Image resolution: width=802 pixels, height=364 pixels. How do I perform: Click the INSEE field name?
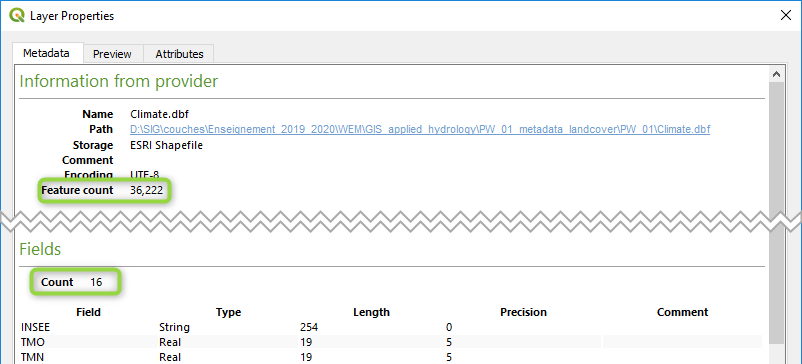pos(36,327)
